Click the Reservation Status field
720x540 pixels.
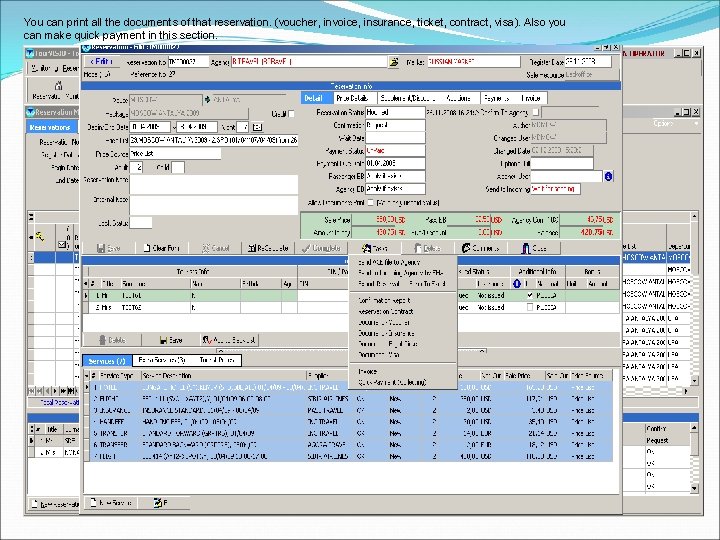tap(395, 112)
